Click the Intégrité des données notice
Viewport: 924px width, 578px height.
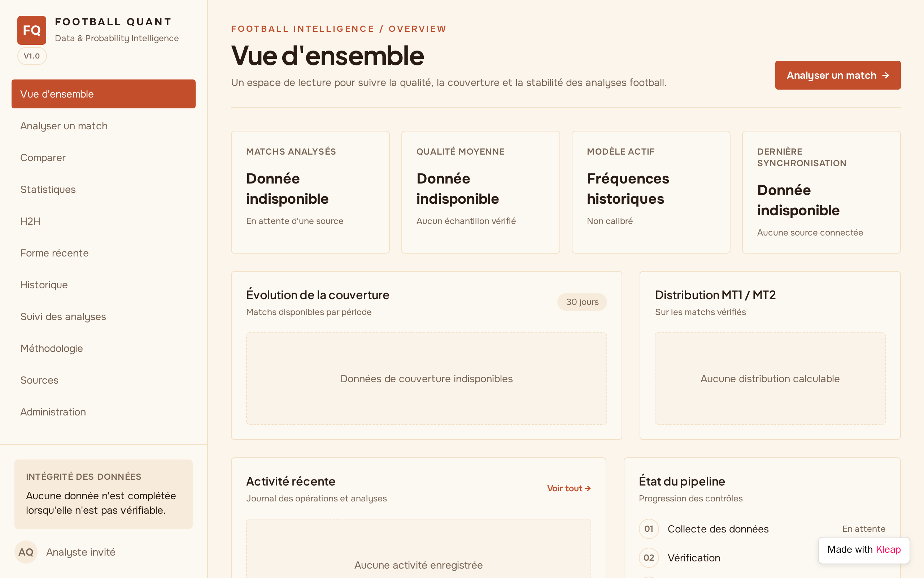coord(104,494)
